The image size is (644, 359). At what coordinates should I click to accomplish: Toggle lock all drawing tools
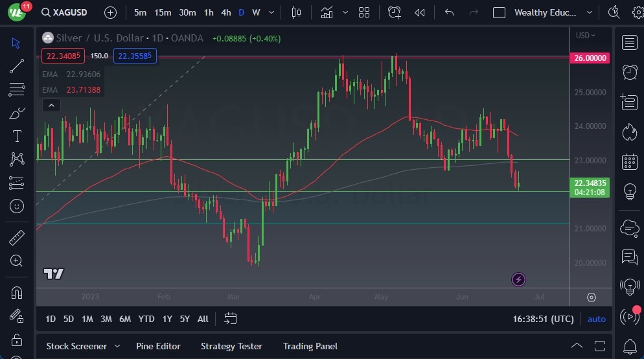(17, 340)
